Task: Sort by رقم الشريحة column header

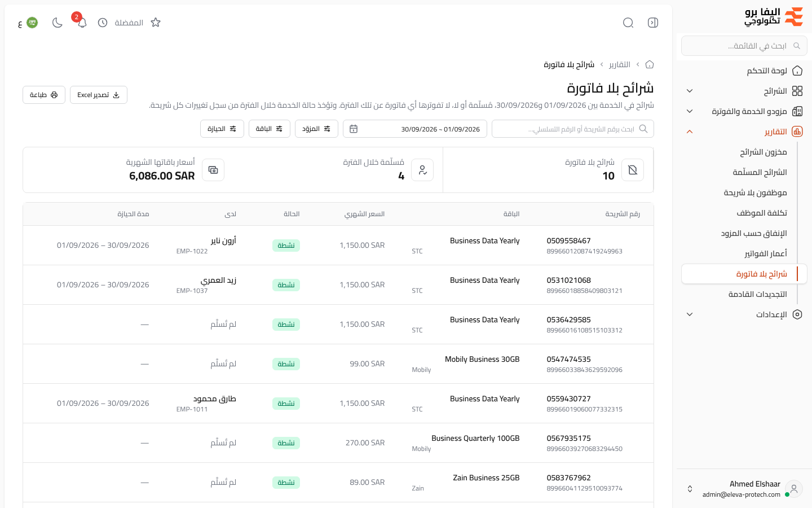Action: [x=623, y=214]
